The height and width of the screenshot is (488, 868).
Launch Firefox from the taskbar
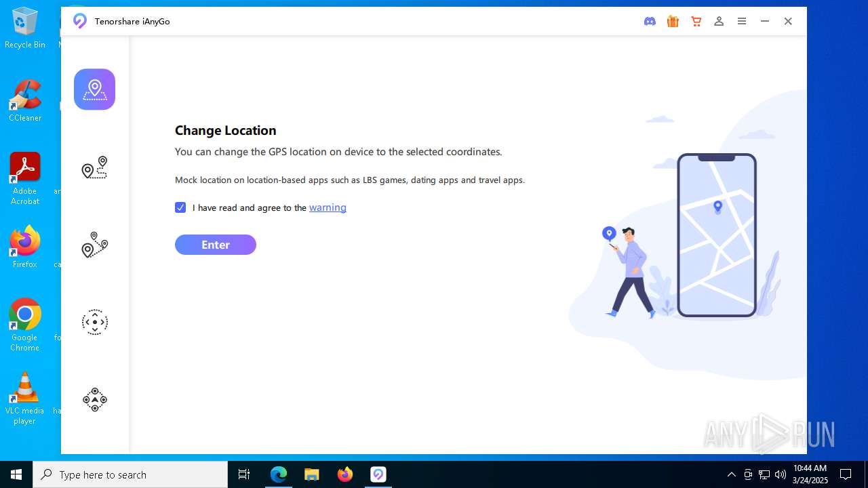coord(345,474)
